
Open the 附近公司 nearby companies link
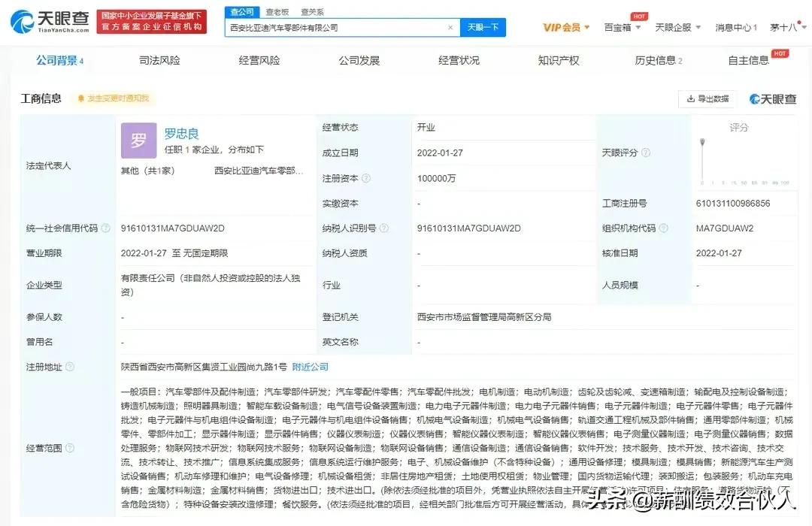pos(311,367)
